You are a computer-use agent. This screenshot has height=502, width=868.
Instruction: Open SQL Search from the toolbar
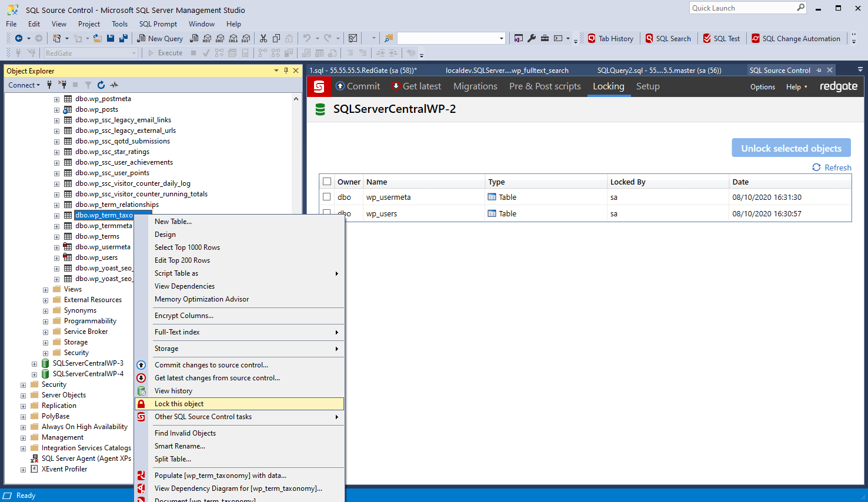[x=667, y=38]
